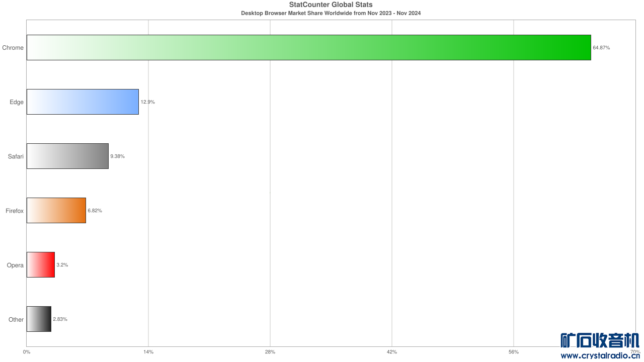Select the Other dark gray bar
This screenshot has height=362, width=644.
tap(39, 319)
